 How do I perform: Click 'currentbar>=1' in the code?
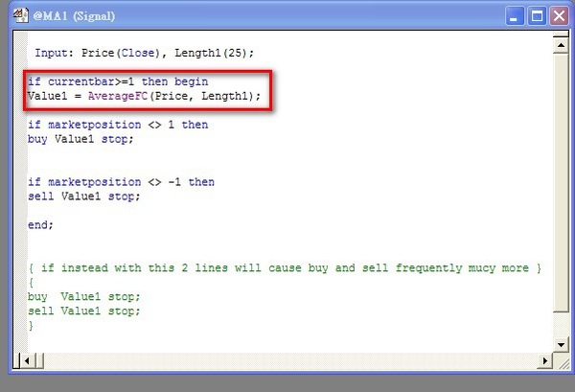coord(91,81)
